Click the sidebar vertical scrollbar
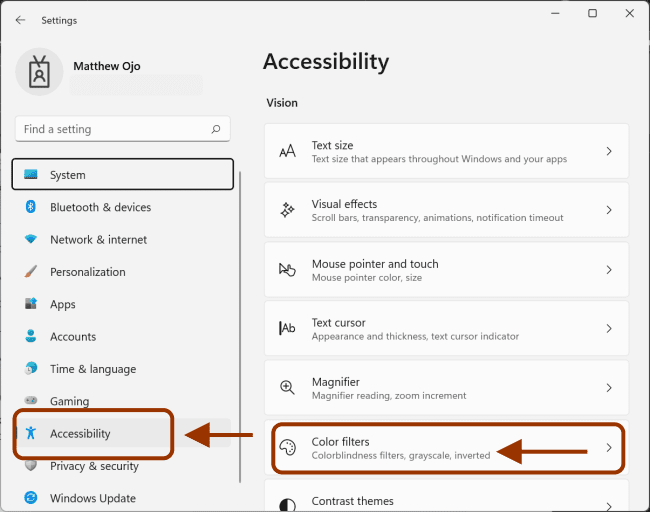Image resolution: width=650 pixels, height=512 pixels. coord(240,327)
